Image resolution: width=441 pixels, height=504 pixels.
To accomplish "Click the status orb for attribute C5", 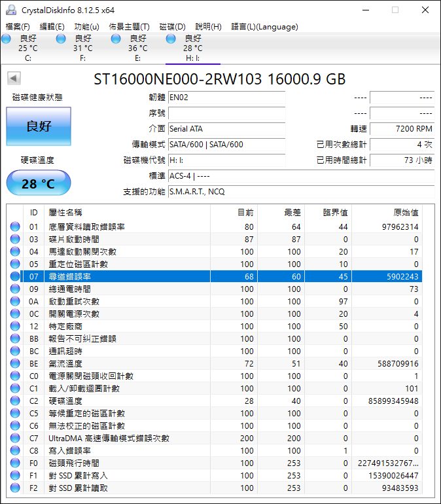I will (x=15, y=413).
